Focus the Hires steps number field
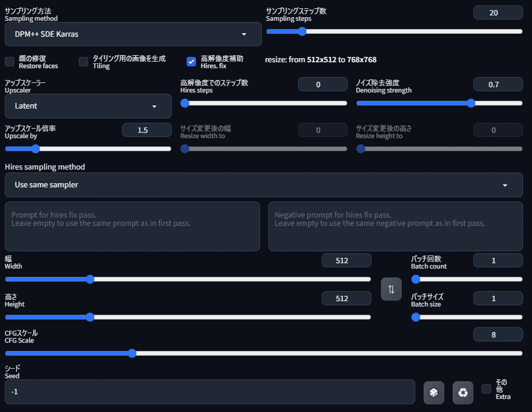This screenshot has width=532, height=412. pos(323,84)
